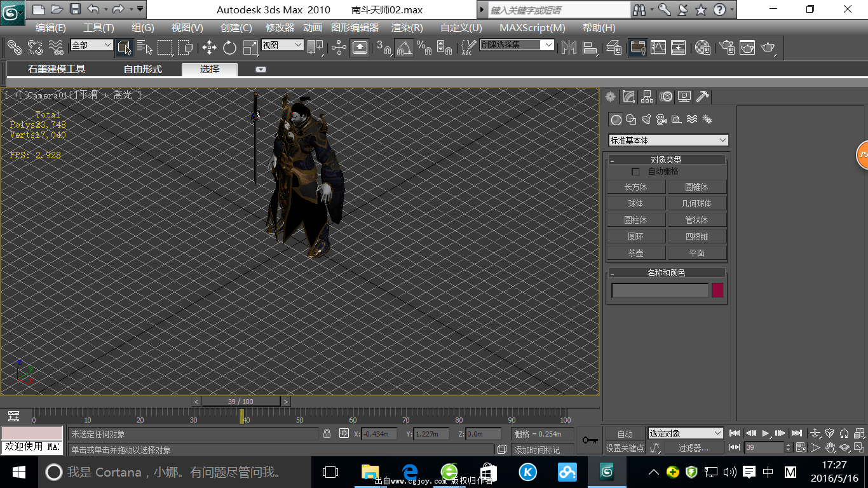Click the Use Pivot Point Center icon

pyautogui.click(x=315, y=47)
